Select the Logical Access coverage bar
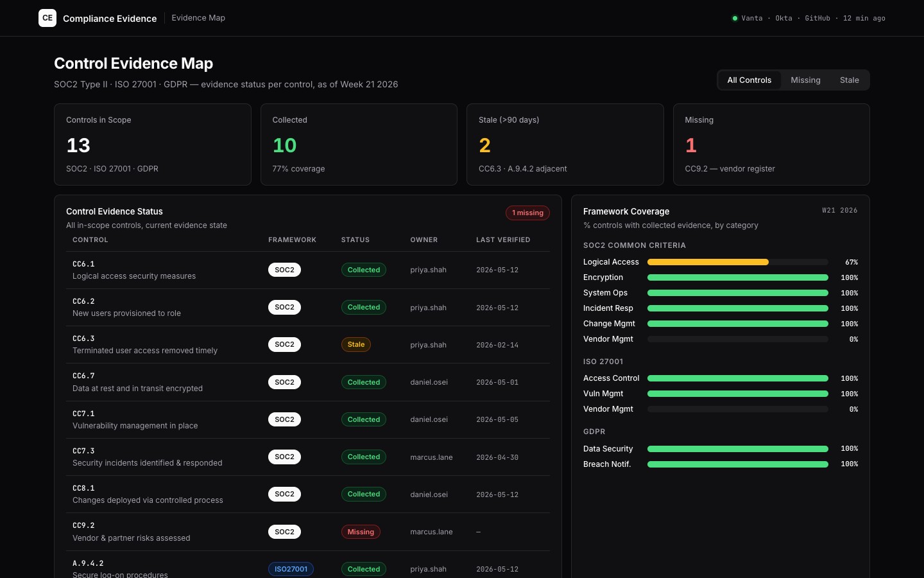 pyautogui.click(x=737, y=262)
